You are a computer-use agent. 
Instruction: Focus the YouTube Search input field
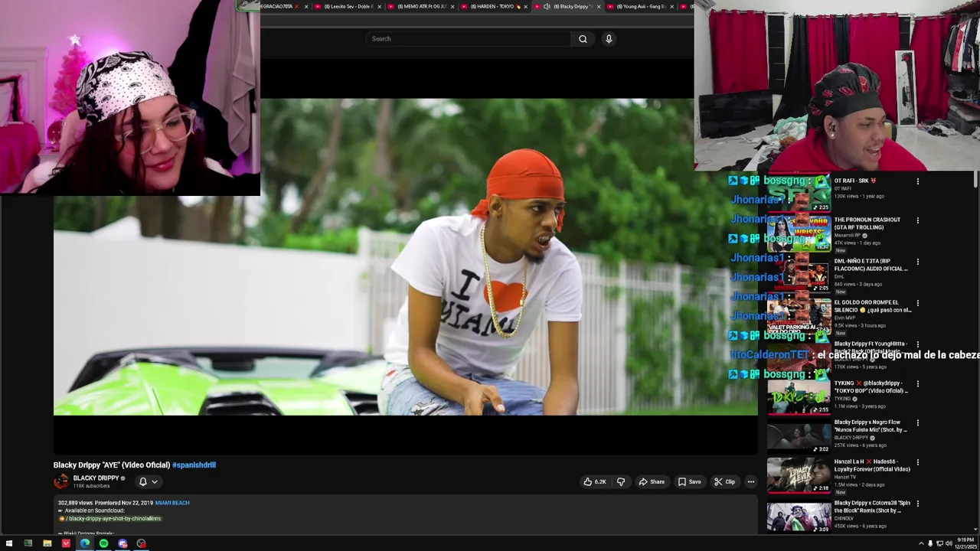[469, 39]
